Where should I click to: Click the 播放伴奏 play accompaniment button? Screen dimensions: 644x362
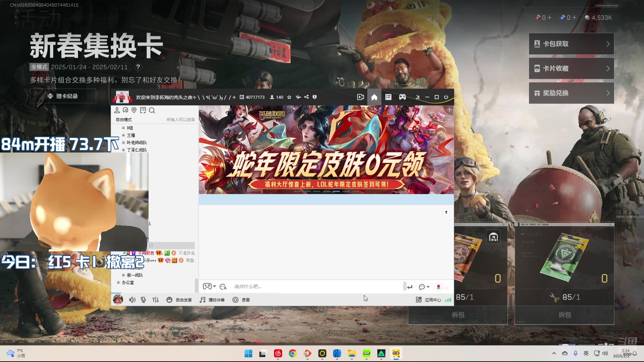pyautogui.click(x=212, y=300)
